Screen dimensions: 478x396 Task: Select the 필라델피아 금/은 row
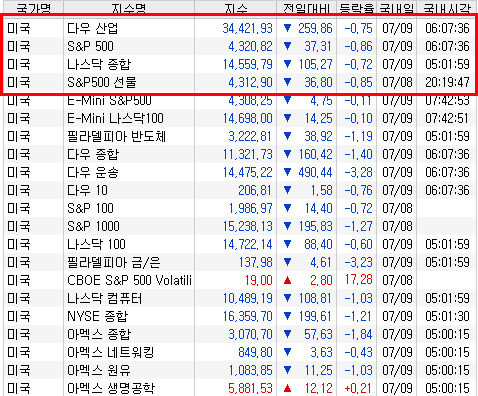point(240,262)
